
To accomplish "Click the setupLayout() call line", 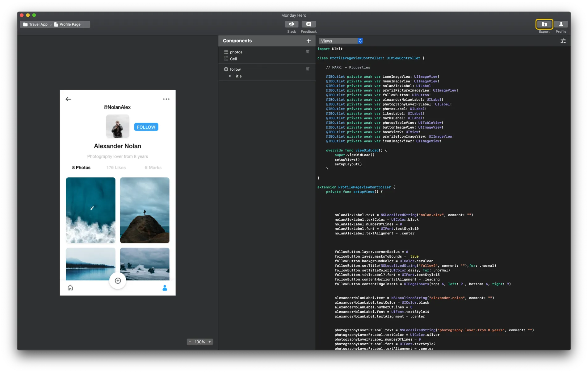I will 348,164.
